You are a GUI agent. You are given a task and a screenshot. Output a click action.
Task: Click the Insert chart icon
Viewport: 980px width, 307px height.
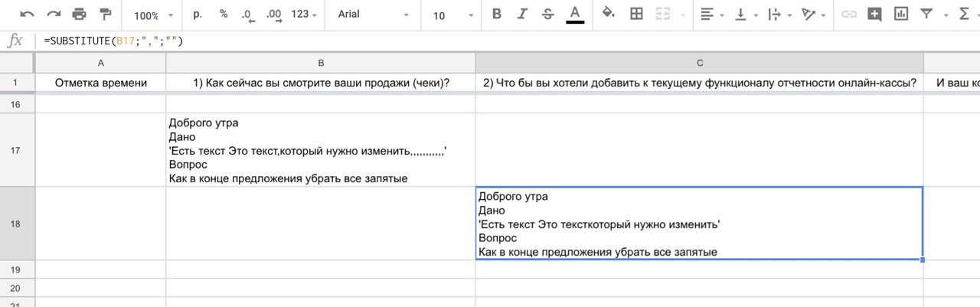900,14
